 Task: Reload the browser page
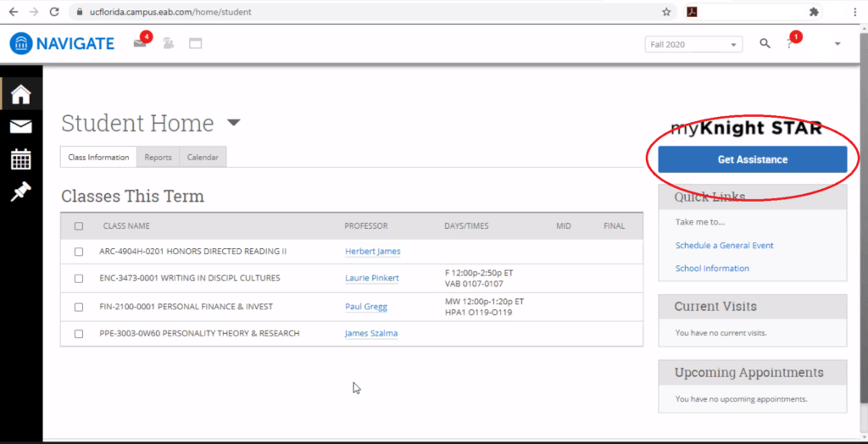54,12
